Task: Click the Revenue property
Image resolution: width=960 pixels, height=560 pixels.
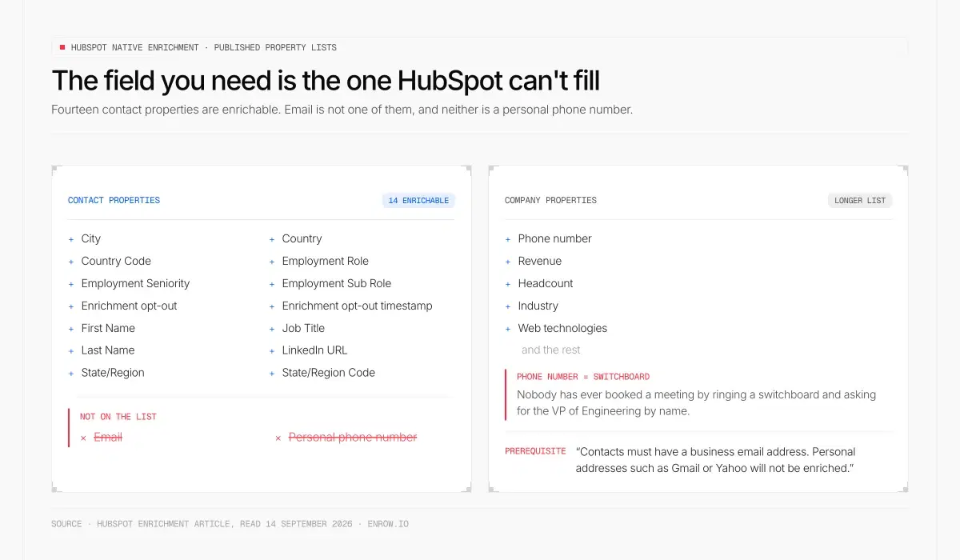Action: click(540, 261)
